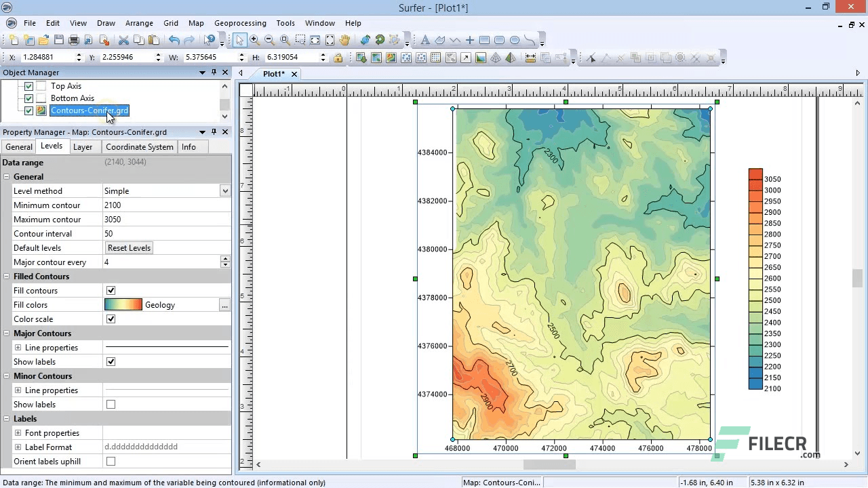
Task: Enable Show labels for Minor Contours
Action: 111,404
